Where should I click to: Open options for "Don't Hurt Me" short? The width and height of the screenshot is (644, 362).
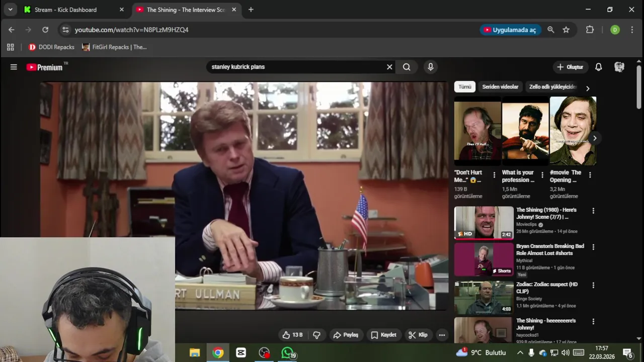tap(494, 175)
